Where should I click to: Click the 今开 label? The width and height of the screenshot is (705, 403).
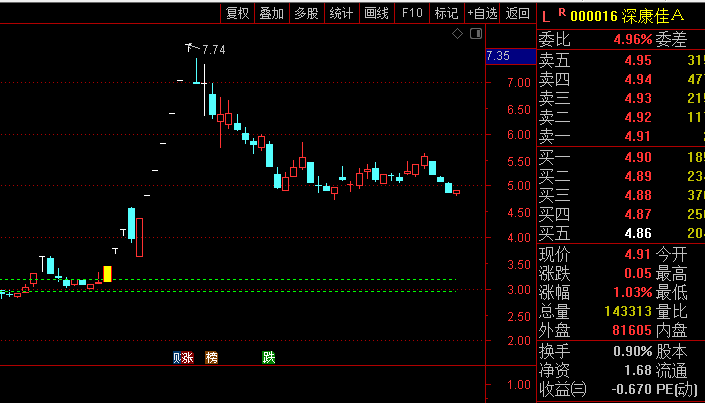coord(671,255)
